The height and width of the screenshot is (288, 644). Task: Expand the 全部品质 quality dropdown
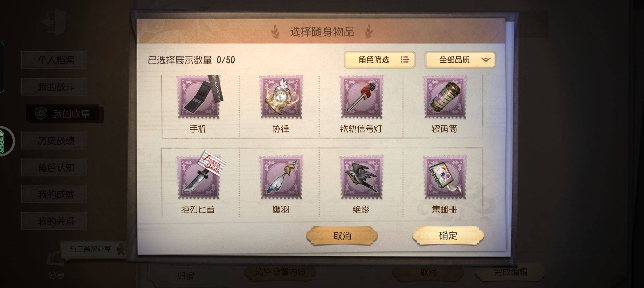(x=460, y=59)
